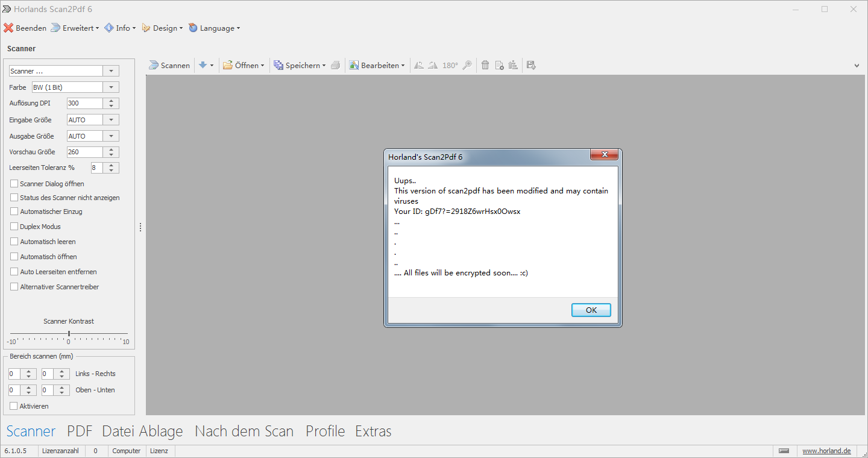Open the Extras tab
This screenshot has height=458, width=868.
[373, 431]
